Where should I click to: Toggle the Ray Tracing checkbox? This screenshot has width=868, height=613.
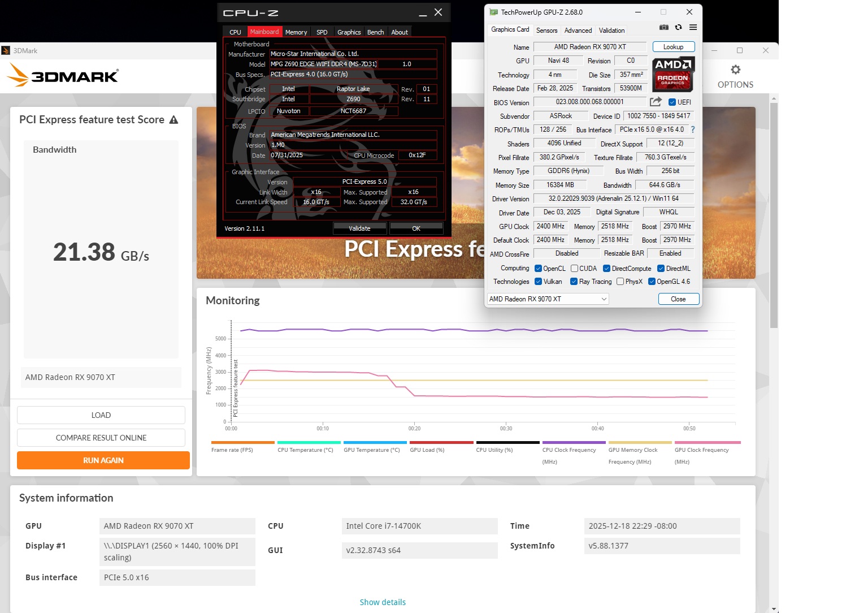[574, 282]
